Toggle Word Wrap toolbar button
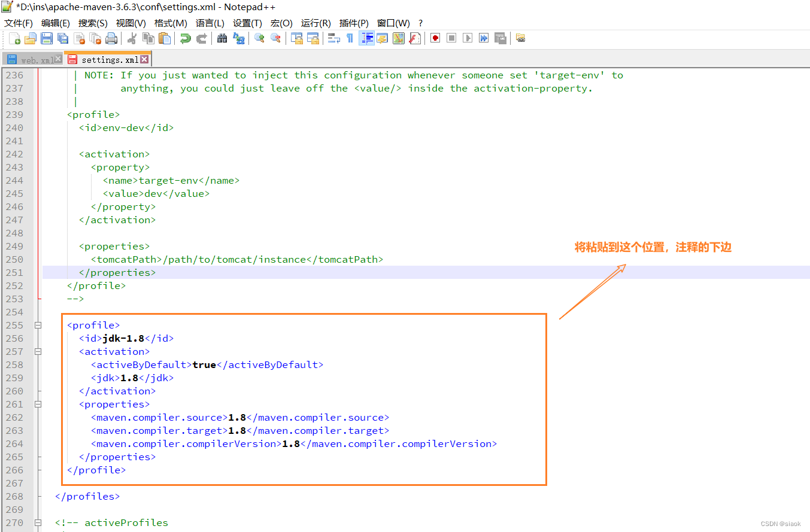 [333, 38]
